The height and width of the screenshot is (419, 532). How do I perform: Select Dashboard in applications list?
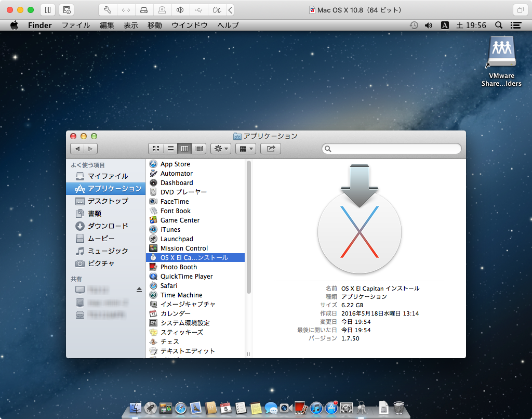coord(195,182)
